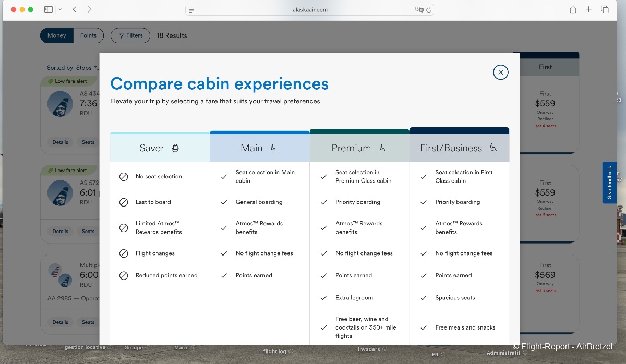
Task: Reload the page via refresh icon
Action: pyautogui.click(x=429, y=9)
